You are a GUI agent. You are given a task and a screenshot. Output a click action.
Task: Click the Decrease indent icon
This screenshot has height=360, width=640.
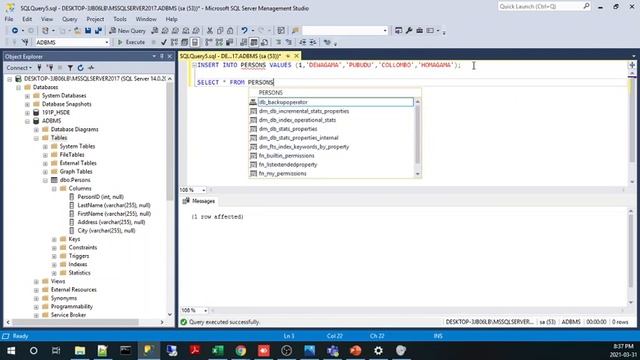point(302,42)
